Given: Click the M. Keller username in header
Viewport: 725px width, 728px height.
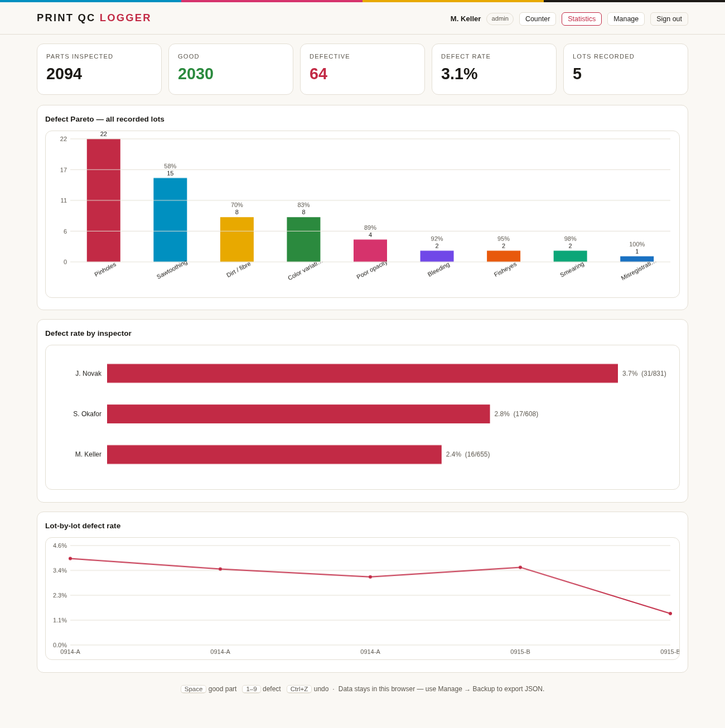Looking at the screenshot, I should (466, 19).
